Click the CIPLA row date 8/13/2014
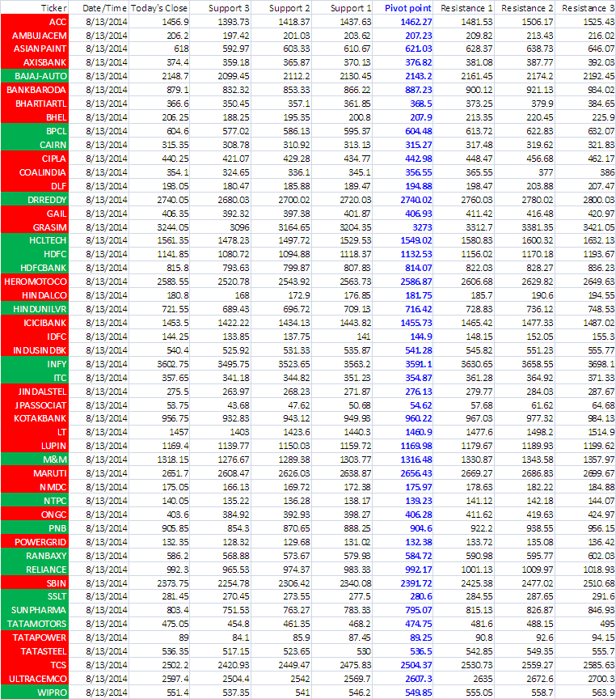The image size is (616, 699). (107, 159)
